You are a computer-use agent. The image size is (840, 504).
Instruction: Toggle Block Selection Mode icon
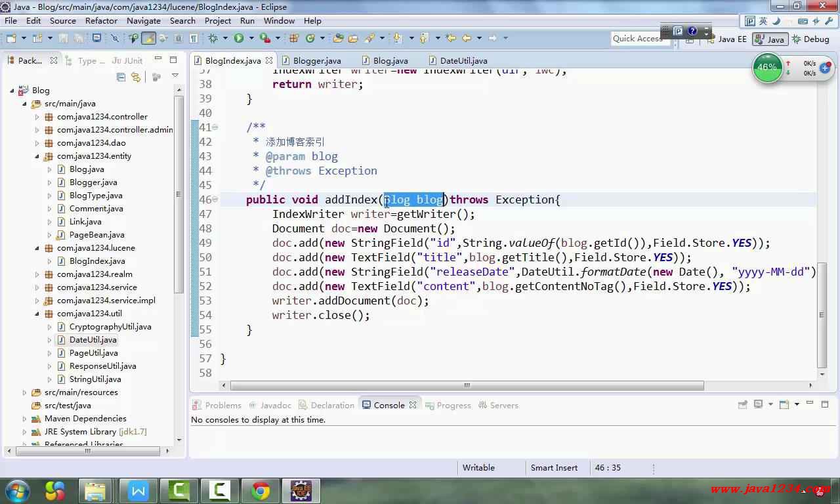(178, 39)
